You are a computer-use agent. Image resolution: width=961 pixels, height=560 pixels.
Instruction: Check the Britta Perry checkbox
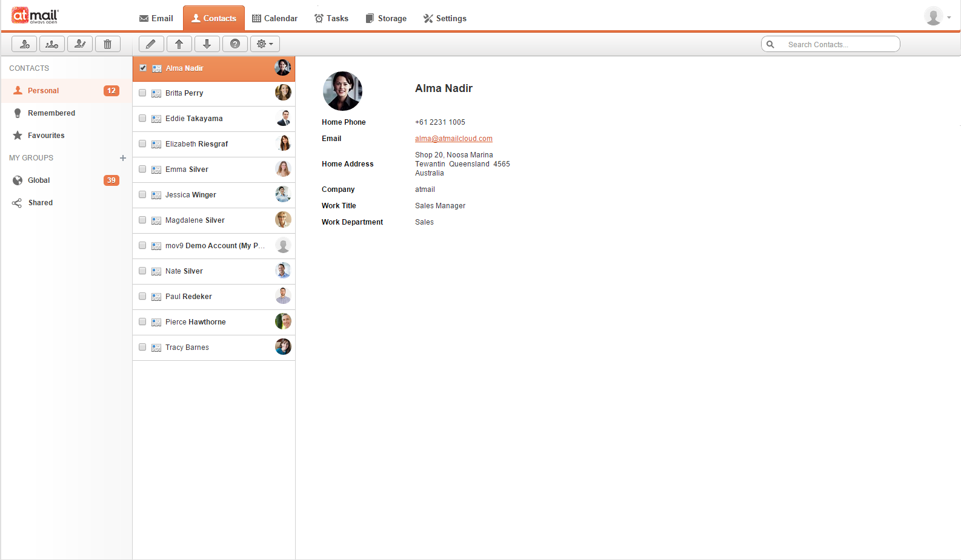point(142,93)
